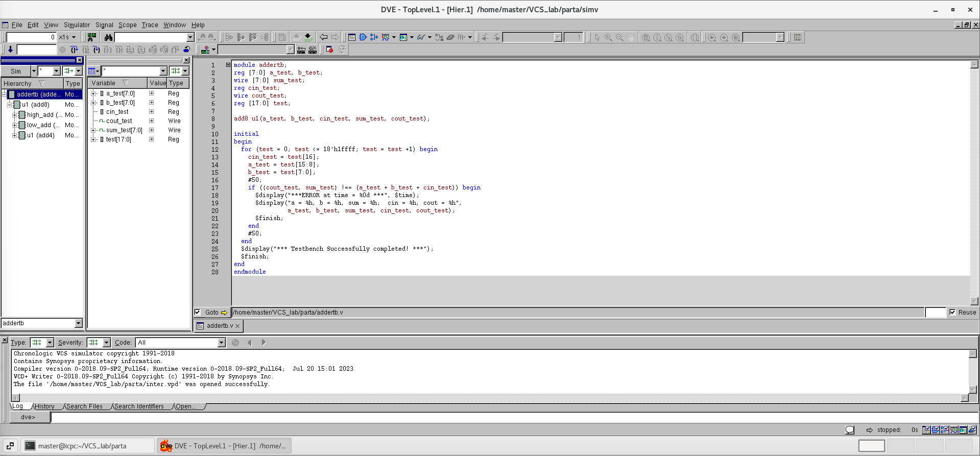
Task: Expand the sum_test[7:0] variable bits
Action: click(93, 130)
